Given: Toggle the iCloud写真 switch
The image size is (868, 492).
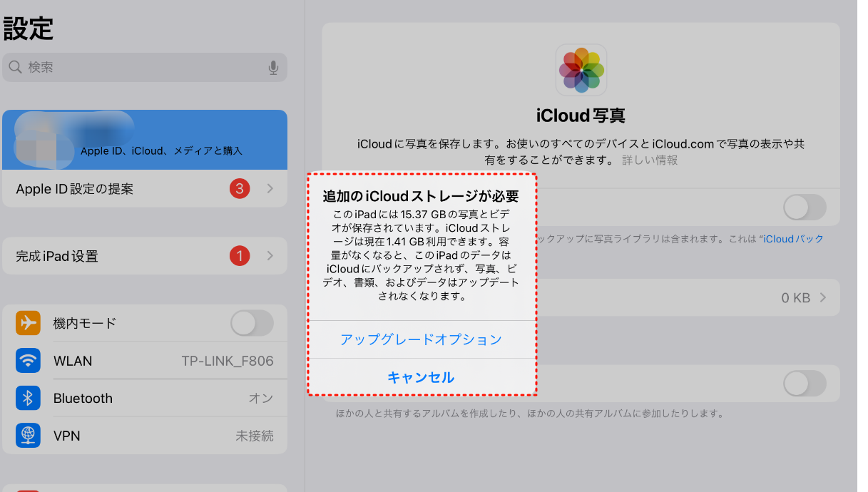Looking at the screenshot, I should coord(805,207).
